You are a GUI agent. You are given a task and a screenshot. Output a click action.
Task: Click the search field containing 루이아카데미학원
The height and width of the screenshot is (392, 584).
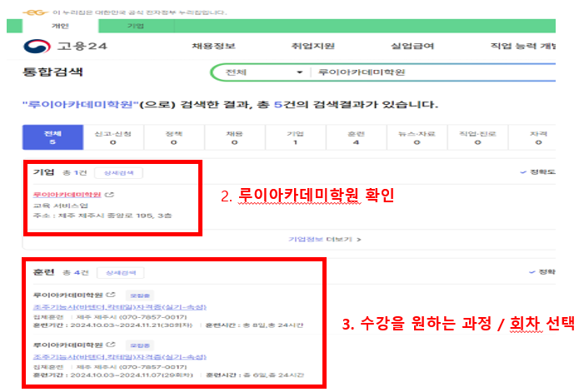pos(434,72)
